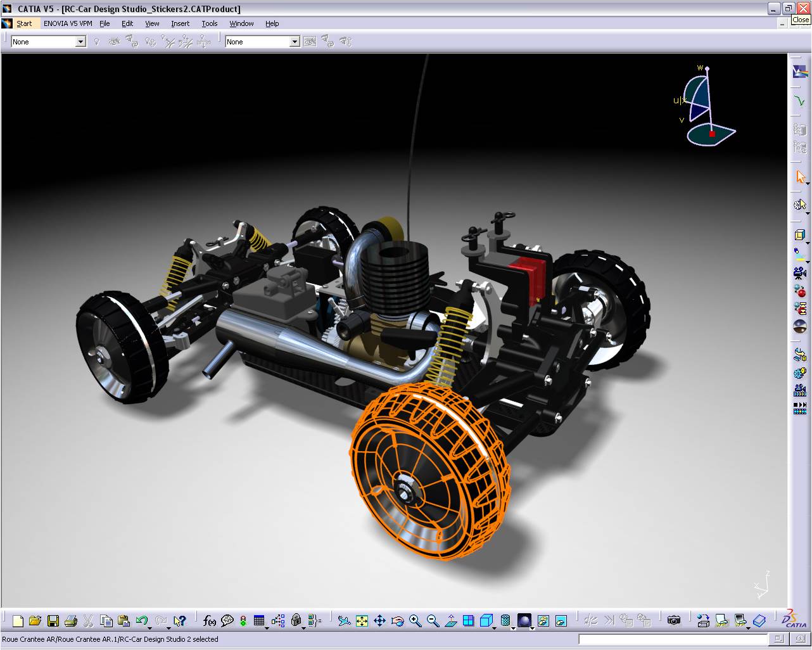812x650 pixels.
Task: Click the Dassault CATIA logo icon
Action: pyautogui.click(x=794, y=619)
